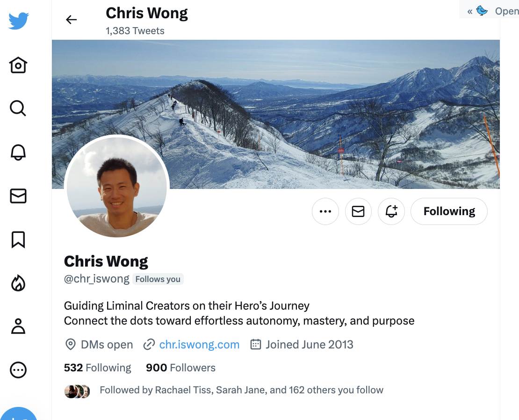Open the More circle menu in sidebar
The image size is (519, 420).
tap(18, 370)
